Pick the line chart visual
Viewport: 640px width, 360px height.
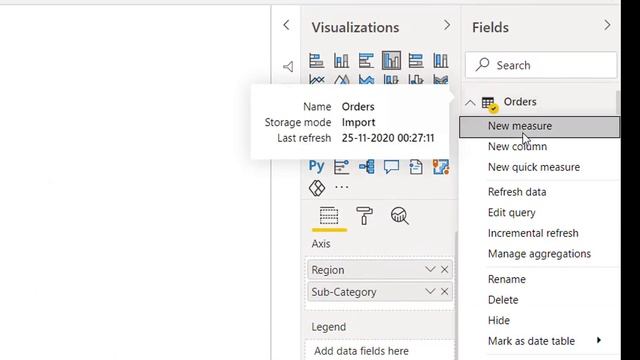[x=317, y=79]
